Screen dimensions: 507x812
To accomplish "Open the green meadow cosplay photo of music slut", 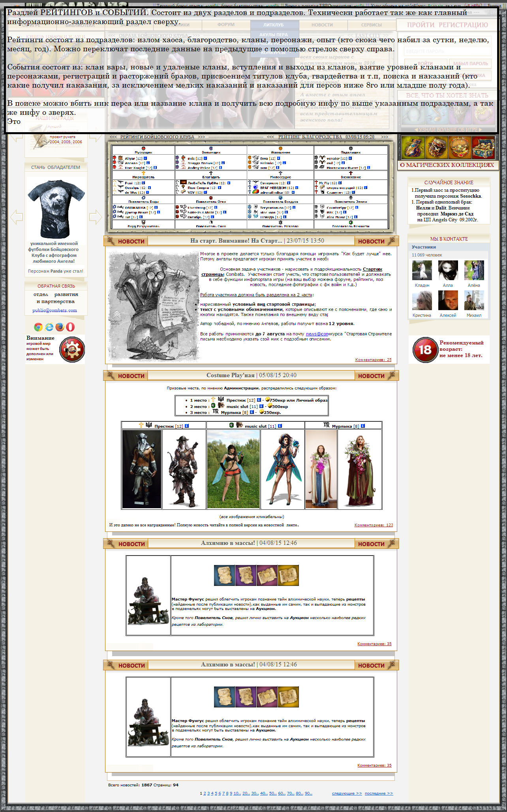I will (233, 469).
